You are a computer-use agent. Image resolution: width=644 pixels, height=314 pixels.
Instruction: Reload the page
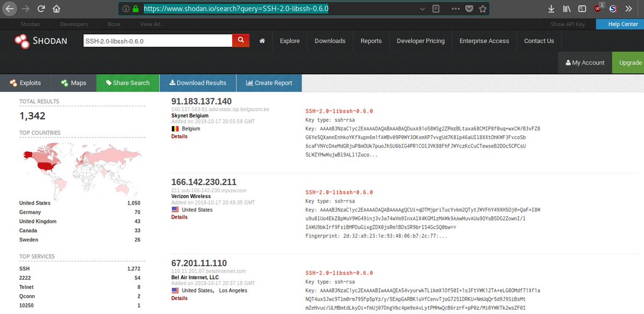click(41, 9)
